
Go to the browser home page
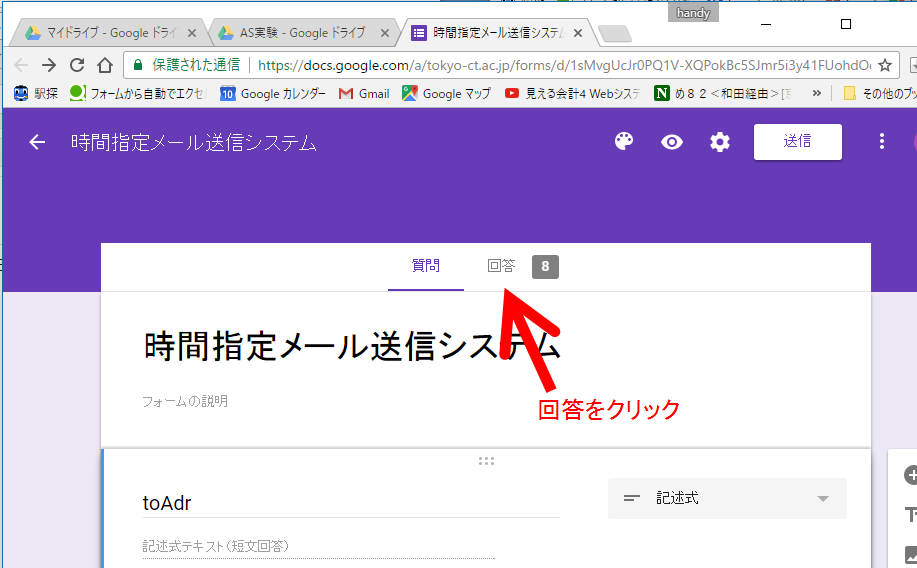105,65
